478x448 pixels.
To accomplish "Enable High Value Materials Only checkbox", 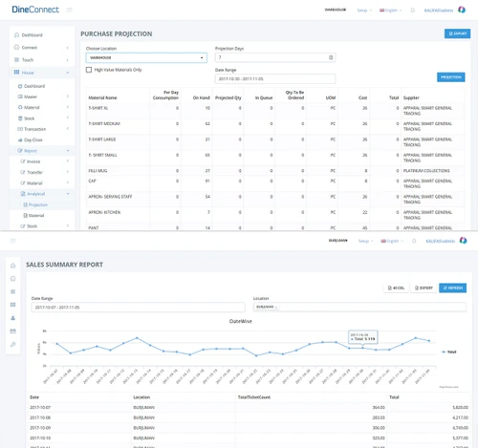I will pos(89,70).
